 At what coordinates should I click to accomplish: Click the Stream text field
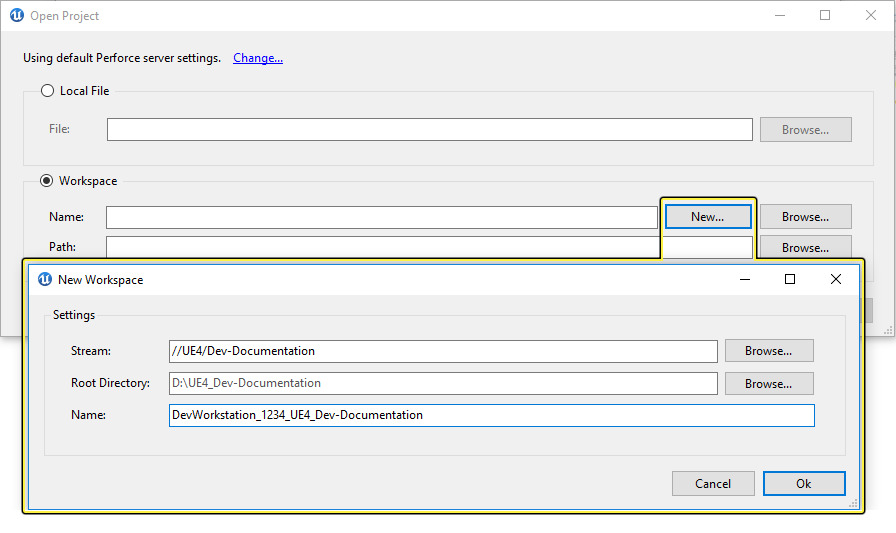click(x=443, y=351)
